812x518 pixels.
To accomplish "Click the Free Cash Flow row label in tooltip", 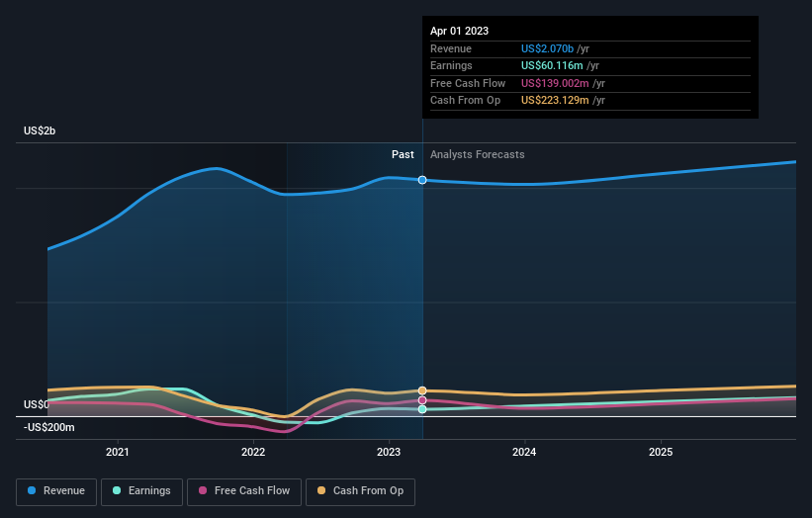I will [468, 83].
